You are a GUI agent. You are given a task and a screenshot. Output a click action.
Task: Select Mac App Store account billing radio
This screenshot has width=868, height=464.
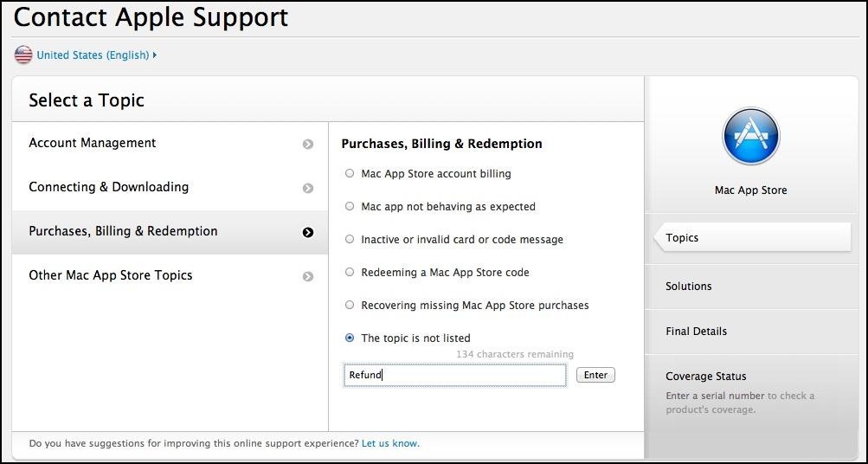click(350, 173)
